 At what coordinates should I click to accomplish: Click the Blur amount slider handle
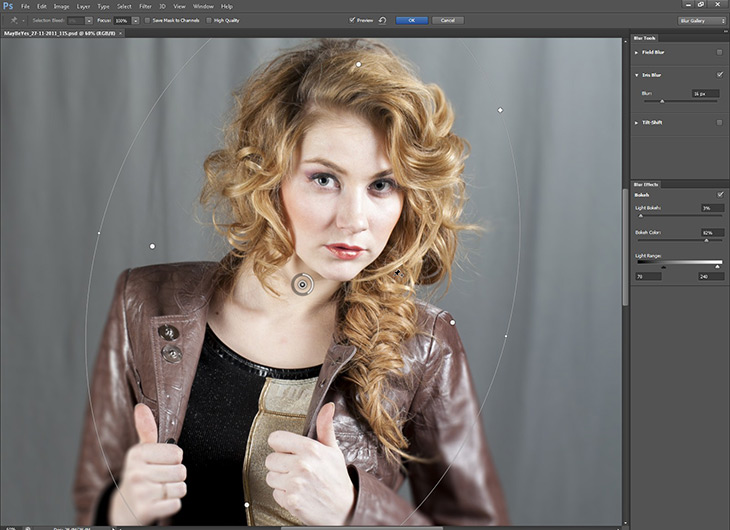pyautogui.click(x=662, y=101)
